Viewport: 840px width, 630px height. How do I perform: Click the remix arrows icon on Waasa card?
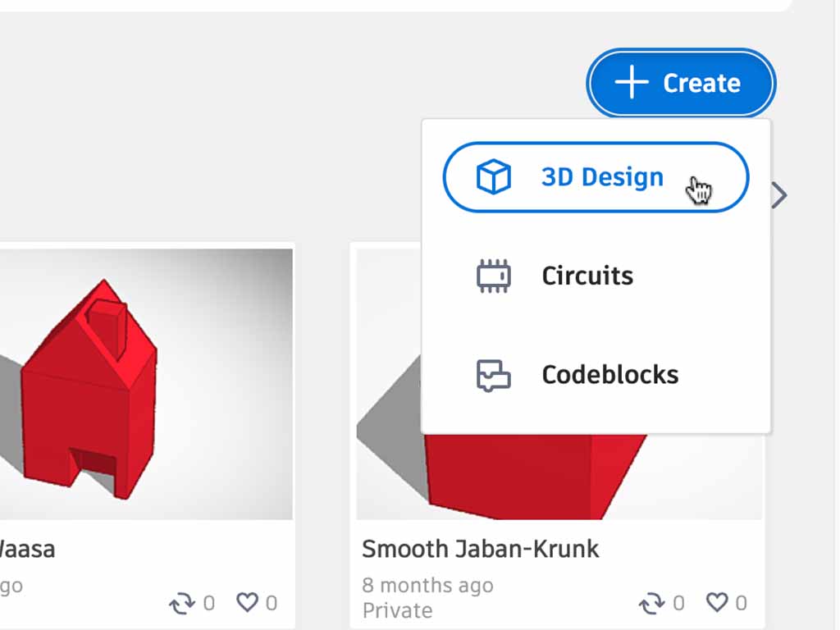[x=182, y=605]
